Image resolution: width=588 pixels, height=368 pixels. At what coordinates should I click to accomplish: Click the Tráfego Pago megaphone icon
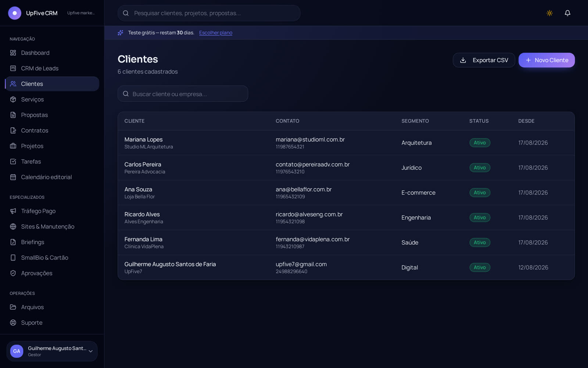(x=13, y=211)
